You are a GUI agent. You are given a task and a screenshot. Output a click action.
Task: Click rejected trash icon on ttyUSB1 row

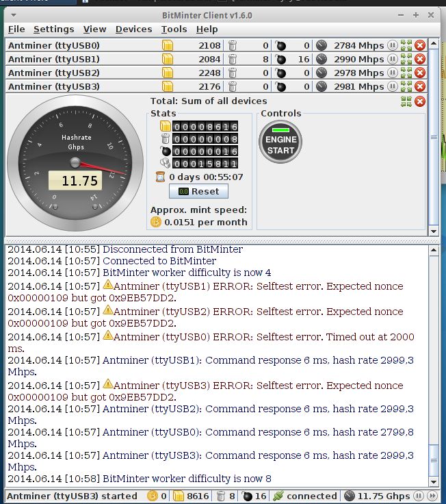coord(233,59)
